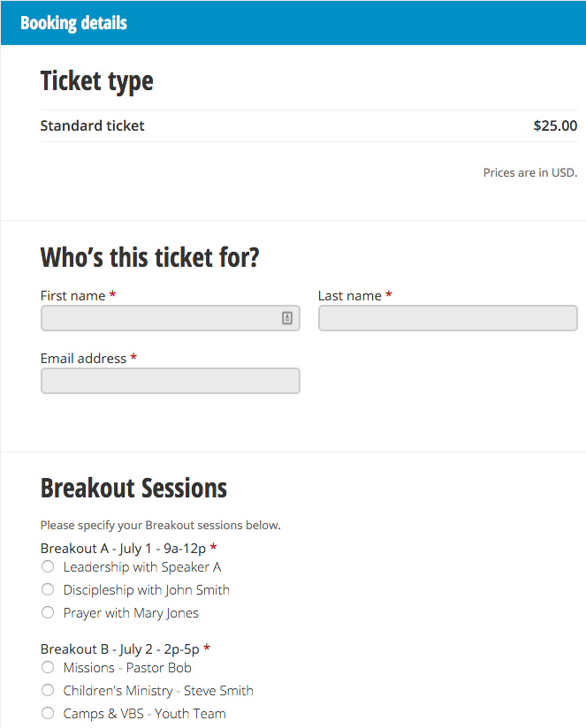
Task: Choose Prayer with Mary Jones for Breakout A
Action: 47,612
